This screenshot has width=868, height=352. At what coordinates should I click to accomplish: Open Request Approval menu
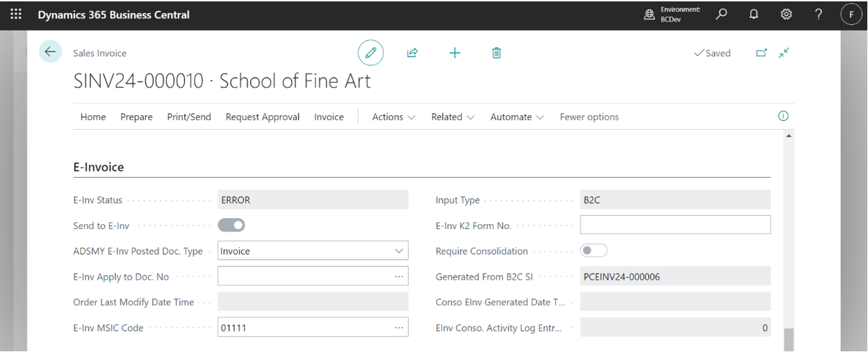[x=263, y=117]
